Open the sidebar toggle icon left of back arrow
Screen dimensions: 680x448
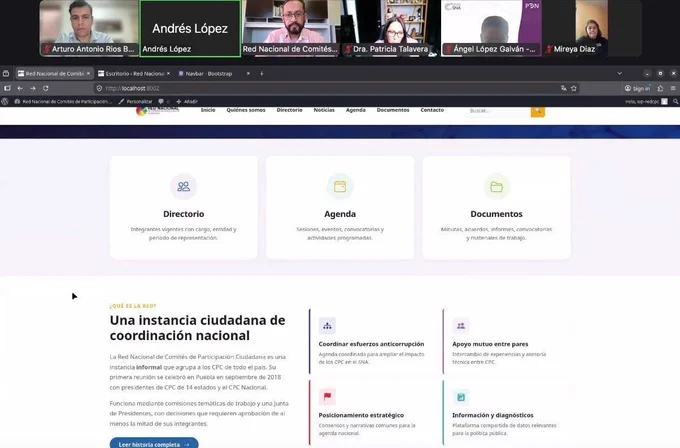pyautogui.click(x=7, y=88)
